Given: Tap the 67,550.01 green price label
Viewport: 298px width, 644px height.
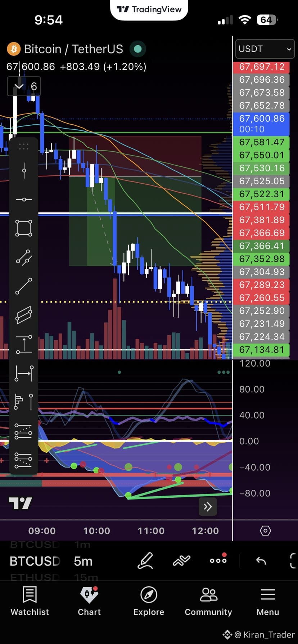Looking at the screenshot, I should 261,155.
